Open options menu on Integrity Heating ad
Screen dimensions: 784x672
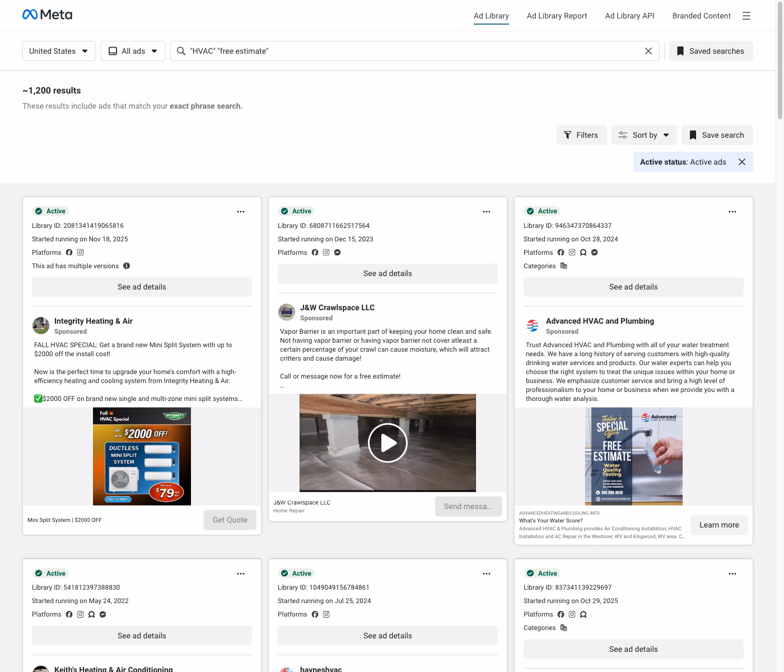(x=241, y=212)
